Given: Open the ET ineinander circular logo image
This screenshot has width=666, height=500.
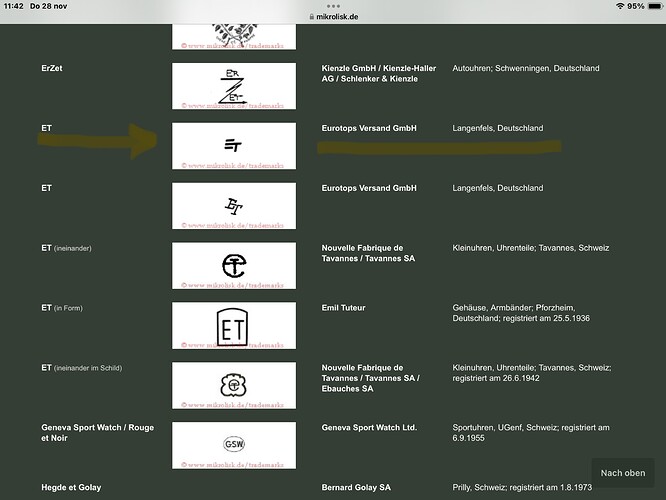Looking at the screenshot, I should click(x=234, y=266).
